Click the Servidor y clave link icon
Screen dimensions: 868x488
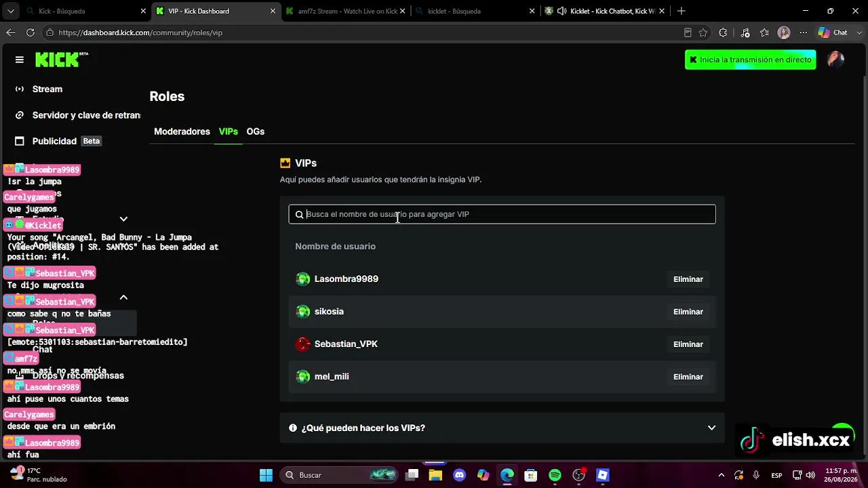click(x=20, y=115)
